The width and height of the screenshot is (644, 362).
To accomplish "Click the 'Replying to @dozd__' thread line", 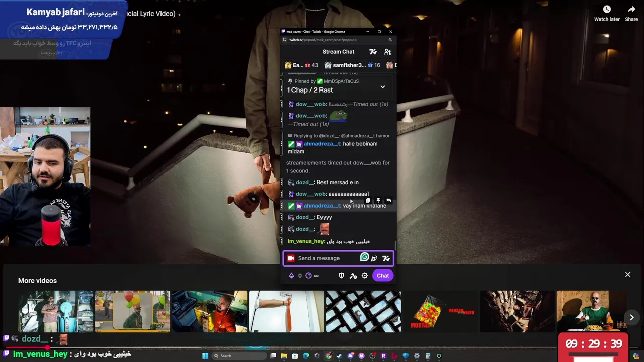I will [339, 136].
